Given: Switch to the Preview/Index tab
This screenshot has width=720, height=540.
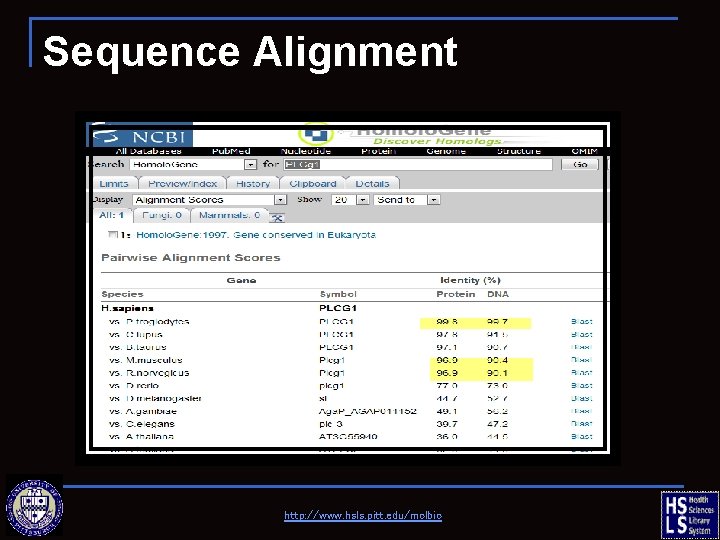Looking at the screenshot, I should (182, 184).
